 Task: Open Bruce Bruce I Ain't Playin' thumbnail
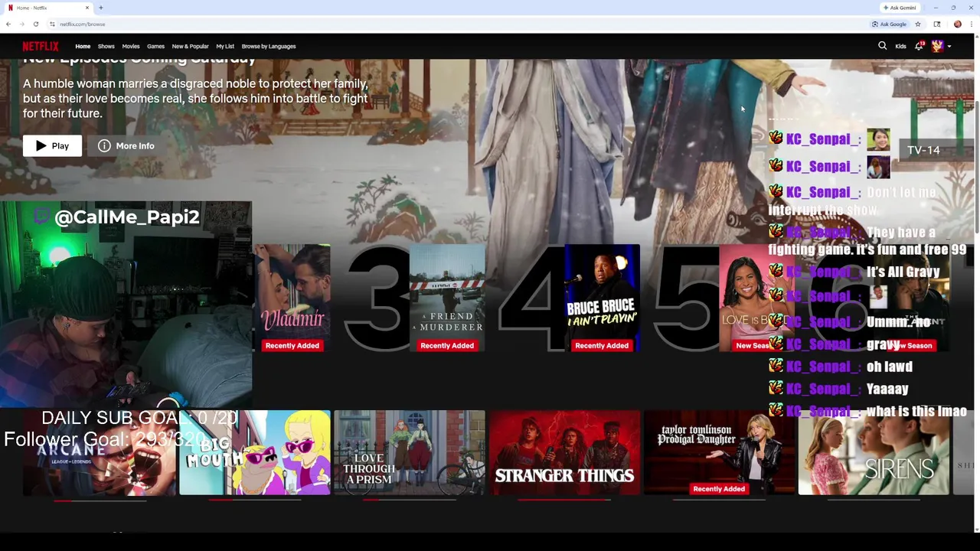coord(602,298)
